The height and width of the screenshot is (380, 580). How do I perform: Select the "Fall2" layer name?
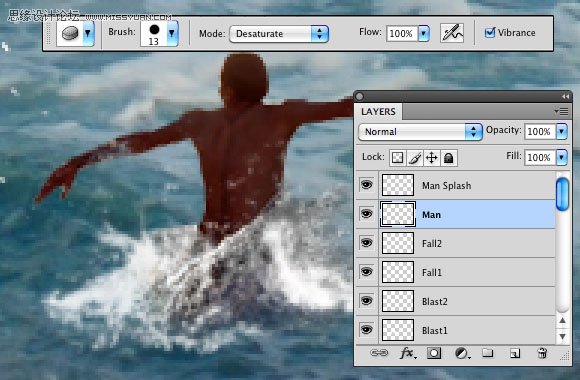(432, 243)
